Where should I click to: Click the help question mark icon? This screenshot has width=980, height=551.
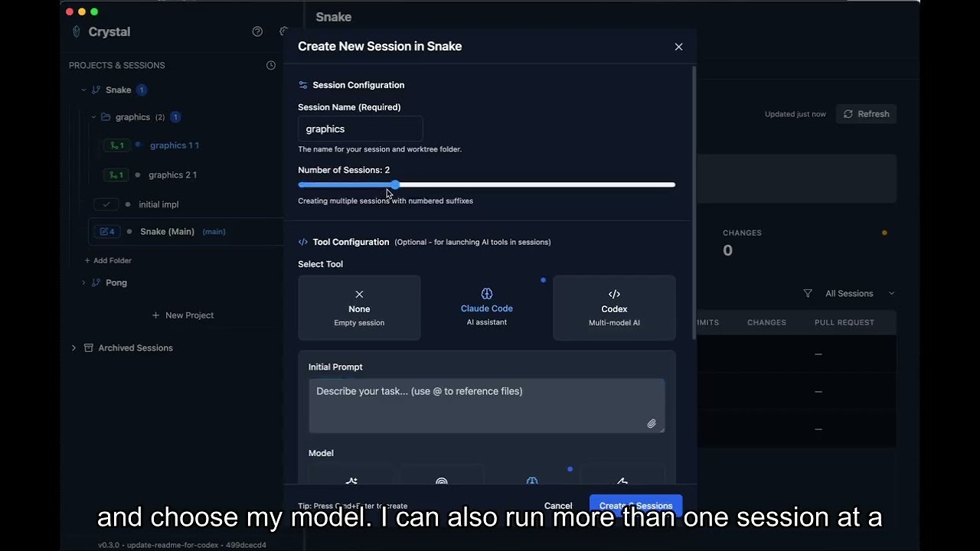tap(257, 31)
